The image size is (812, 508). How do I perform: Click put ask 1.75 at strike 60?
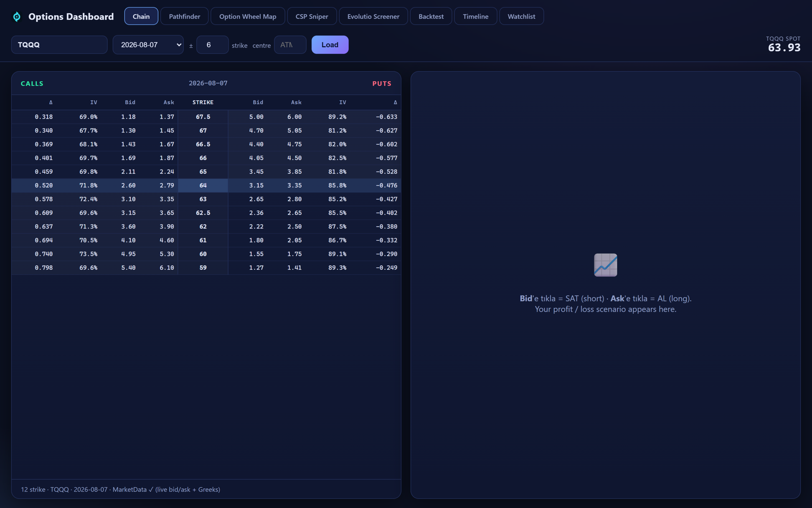click(x=294, y=254)
